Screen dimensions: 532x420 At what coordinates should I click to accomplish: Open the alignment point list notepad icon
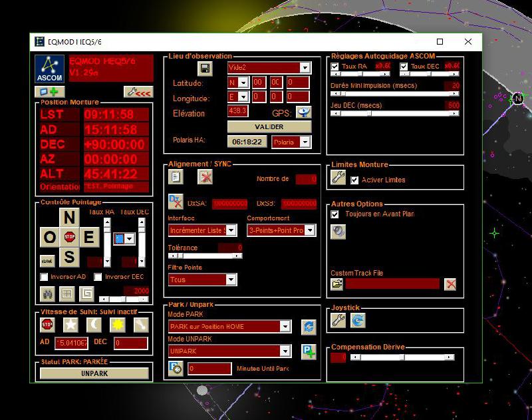click(176, 177)
